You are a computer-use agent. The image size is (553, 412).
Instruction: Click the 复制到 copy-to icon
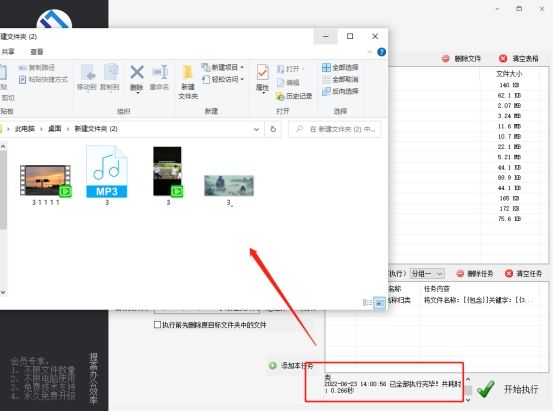point(110,73)
